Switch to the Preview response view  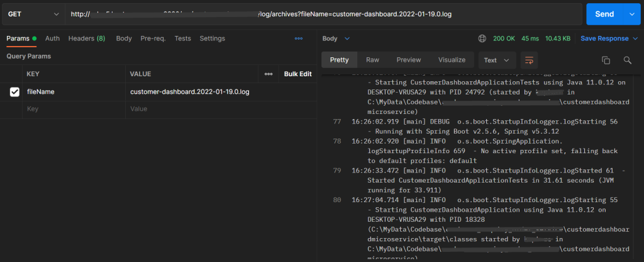408,60
